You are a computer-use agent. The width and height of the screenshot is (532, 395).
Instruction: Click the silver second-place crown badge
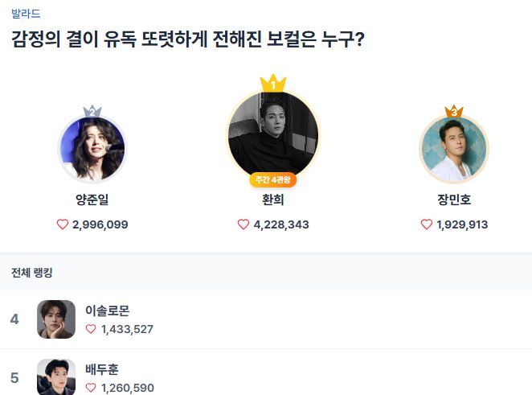point(92,111)
